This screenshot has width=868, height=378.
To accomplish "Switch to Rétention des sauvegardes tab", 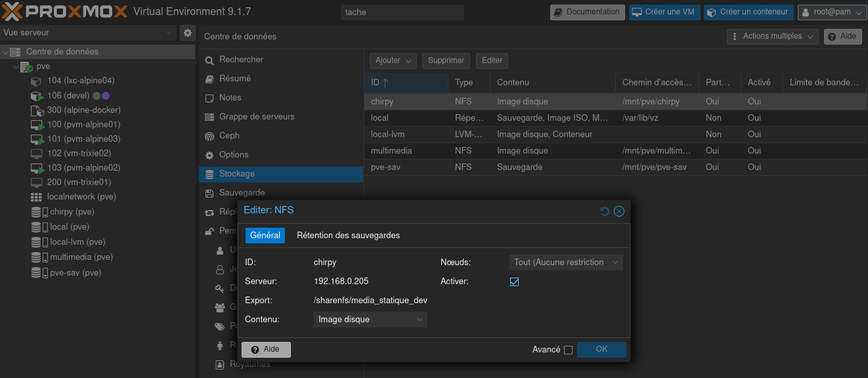I will (x=348, y=236).
